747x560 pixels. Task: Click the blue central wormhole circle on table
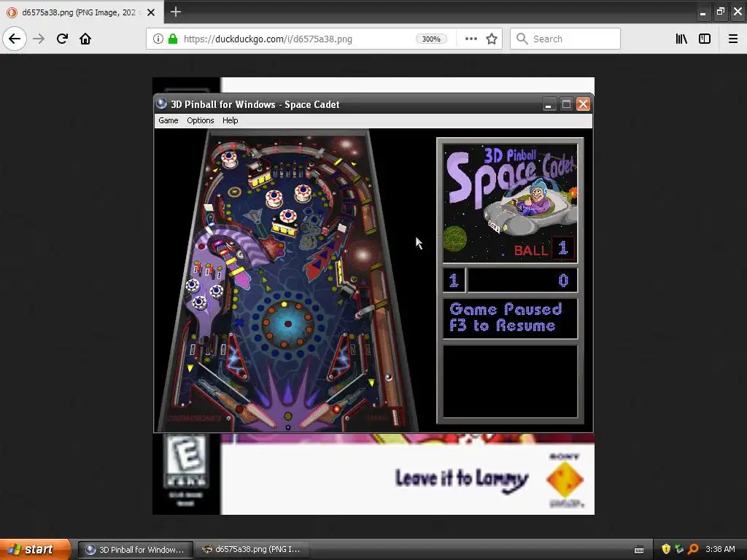click(x=287, y=324)
